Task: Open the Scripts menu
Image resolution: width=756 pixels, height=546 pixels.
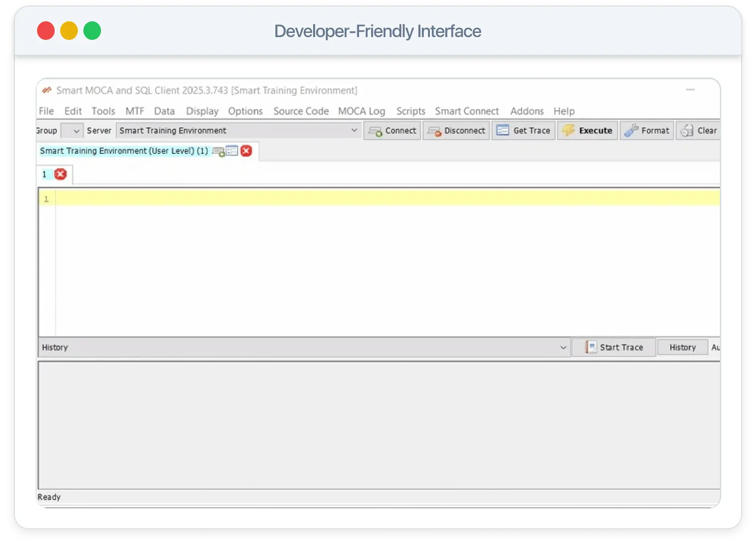Action: click(410, 111)
